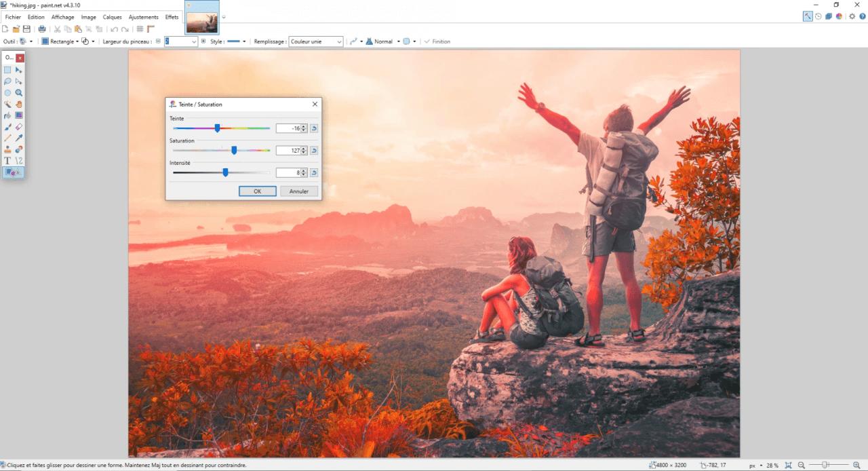
Task: Select the Magic Wand tool
Action: point(7,105)
